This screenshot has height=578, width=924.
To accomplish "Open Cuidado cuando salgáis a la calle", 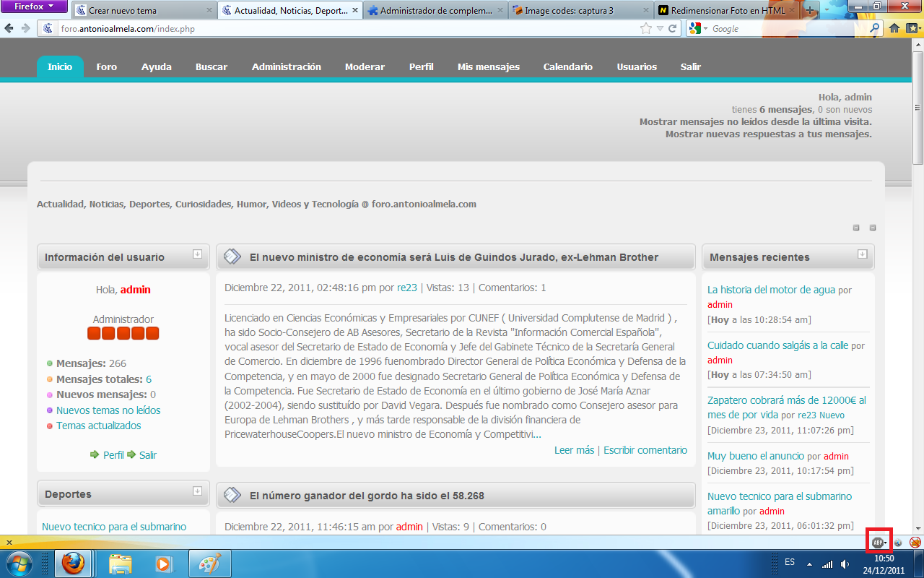I will [x=777, y=345].
